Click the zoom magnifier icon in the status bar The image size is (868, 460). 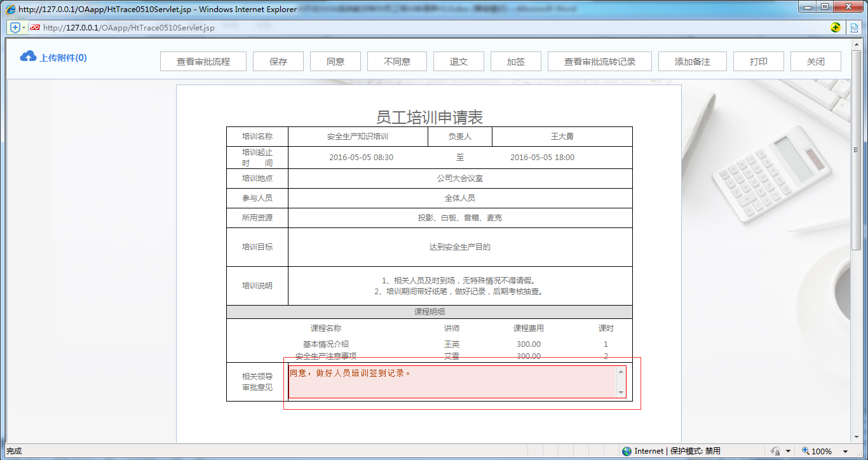(804, 450)
